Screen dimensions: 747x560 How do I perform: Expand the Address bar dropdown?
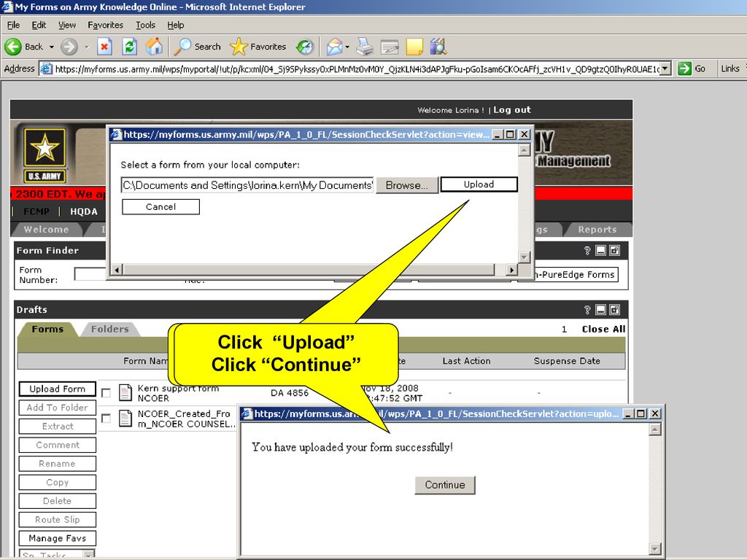coord(665,69)
